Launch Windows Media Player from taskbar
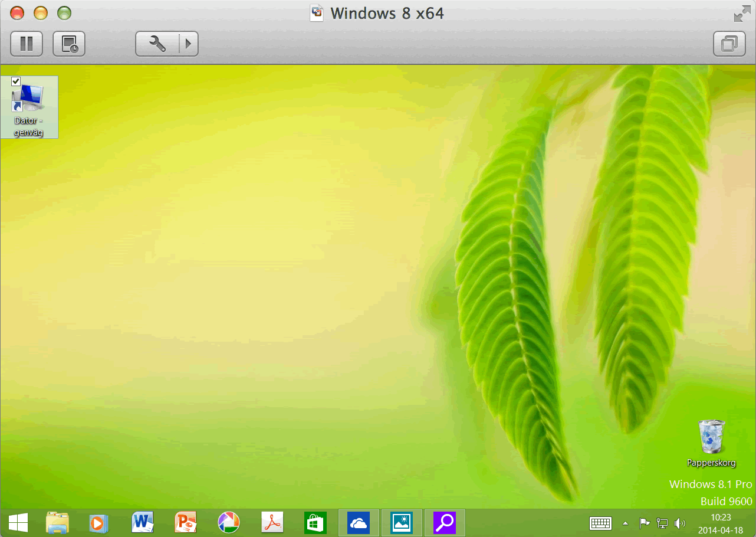 pyautogui.click(x=98, y=523)
